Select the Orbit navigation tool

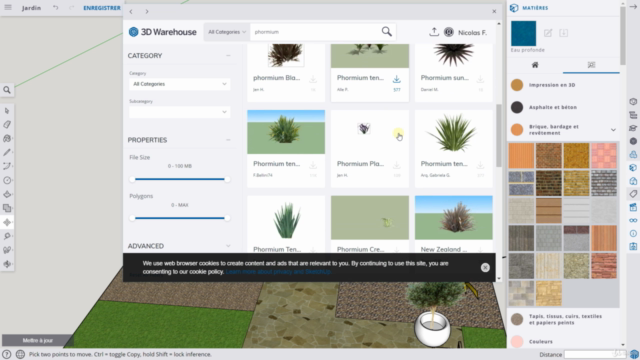tap(7, 264)
